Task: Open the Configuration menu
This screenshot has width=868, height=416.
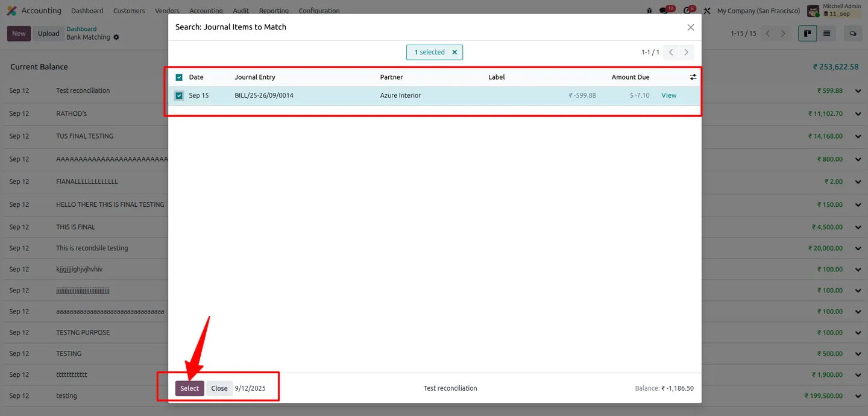Action: click(319, 11)
